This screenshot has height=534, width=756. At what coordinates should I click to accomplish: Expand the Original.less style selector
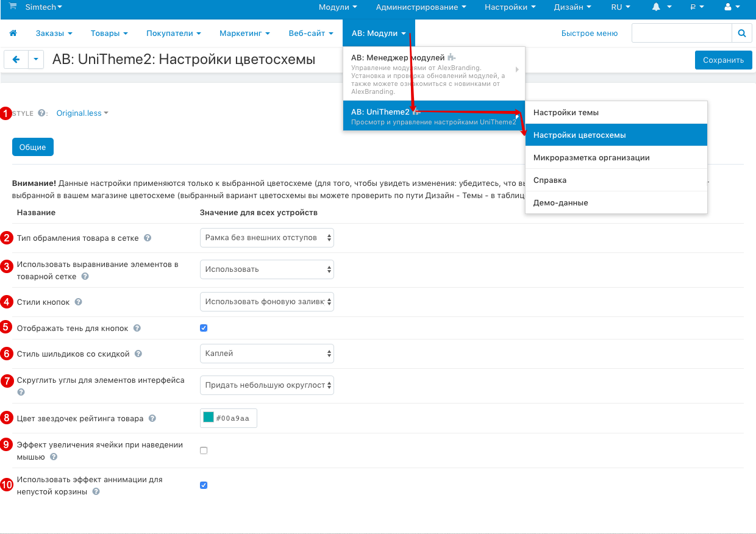[x=82, y=113]
